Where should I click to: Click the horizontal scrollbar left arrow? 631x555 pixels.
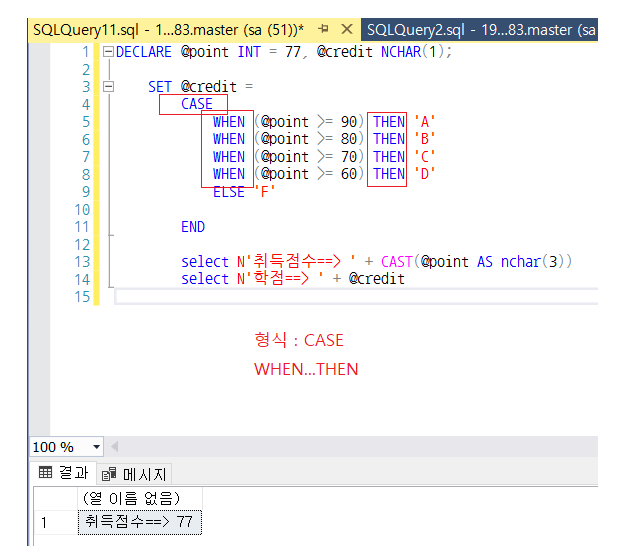point(114,447)
